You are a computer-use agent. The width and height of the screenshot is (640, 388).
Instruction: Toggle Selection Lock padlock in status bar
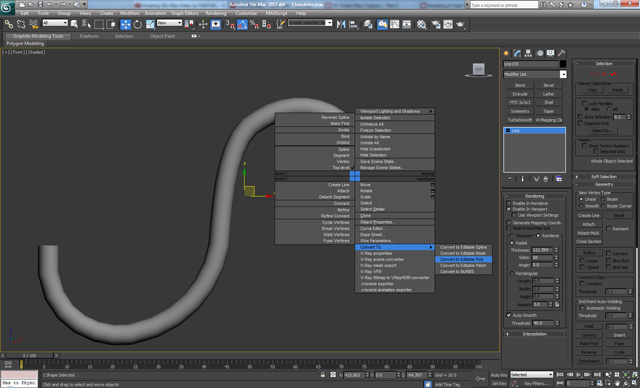point(323,375)
